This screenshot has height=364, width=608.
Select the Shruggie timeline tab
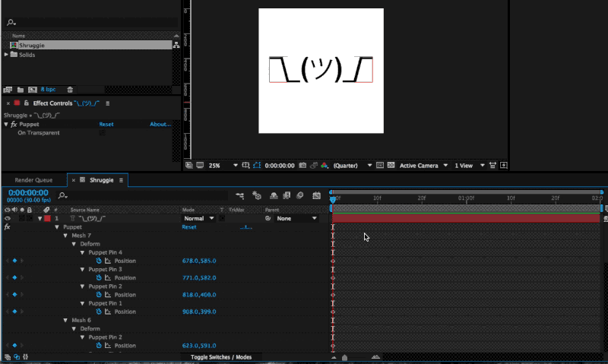[x=102, y=180]
